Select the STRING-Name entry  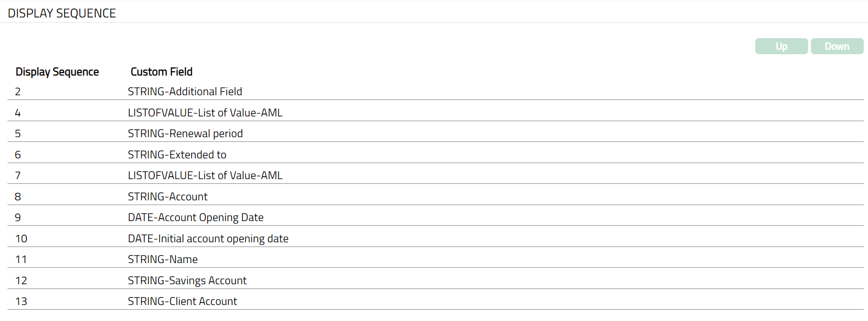coord(163,259)
